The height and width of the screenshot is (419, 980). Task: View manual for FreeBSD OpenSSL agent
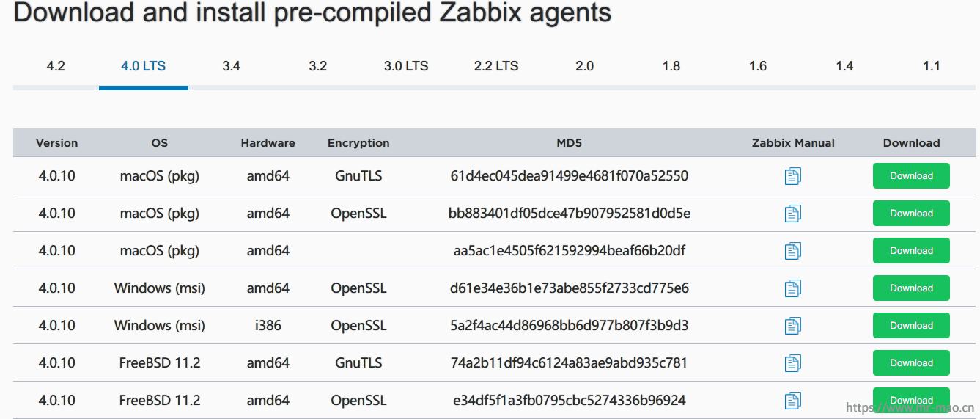pyautogui.click(x=792, y=401)
